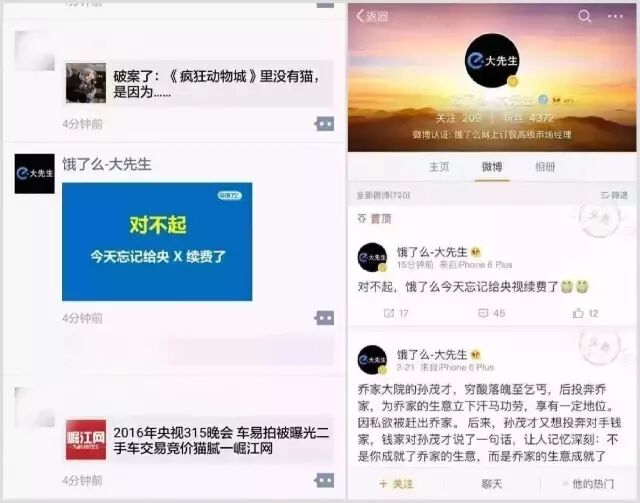Open the three-dot more options menu
Screen dimensions: 640x503
click(x=616, y=17)
